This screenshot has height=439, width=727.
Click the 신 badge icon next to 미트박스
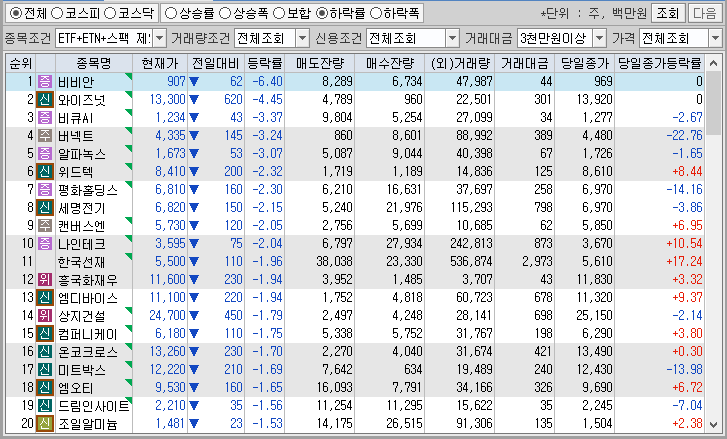tap(45, 369)
